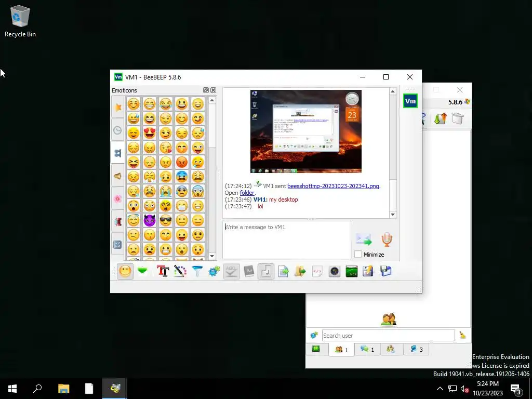Select the pink flower nature emoticon tab

[x=118, y=199]
